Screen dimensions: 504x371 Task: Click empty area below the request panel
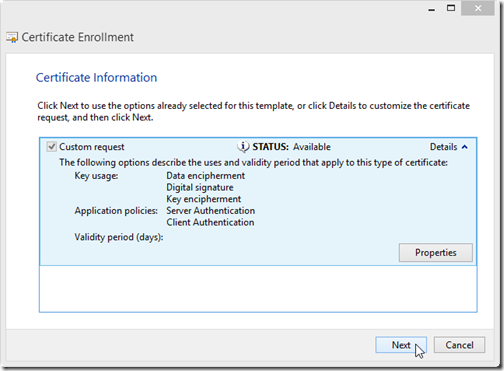258,289
